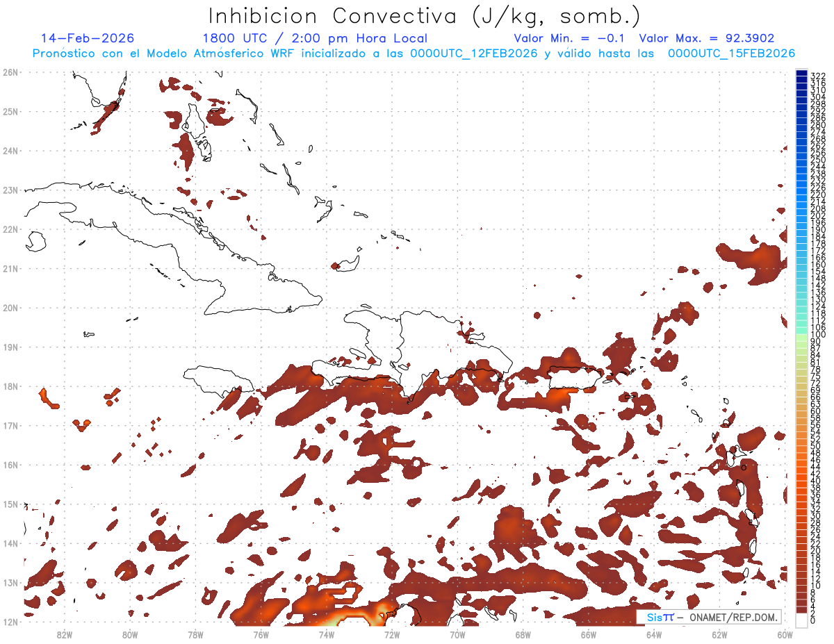Click the '82W' longitude label
Viewport: 834px width, 644px height.
64,634
